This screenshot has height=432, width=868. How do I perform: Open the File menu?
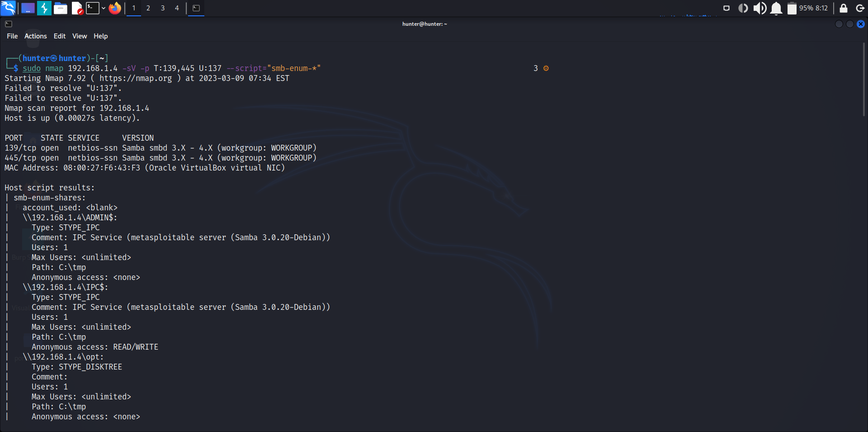point(12,36)
